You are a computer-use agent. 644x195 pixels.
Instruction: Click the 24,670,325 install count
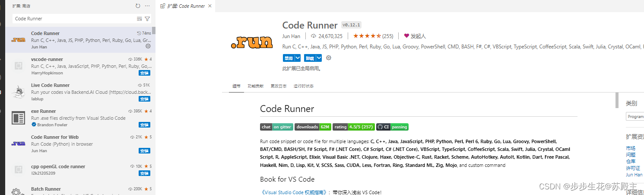[x=326, y=36]
